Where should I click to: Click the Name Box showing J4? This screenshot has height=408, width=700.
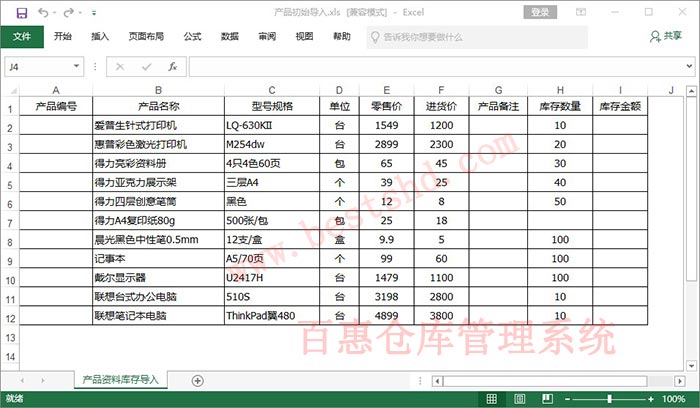tap(38, 67)
